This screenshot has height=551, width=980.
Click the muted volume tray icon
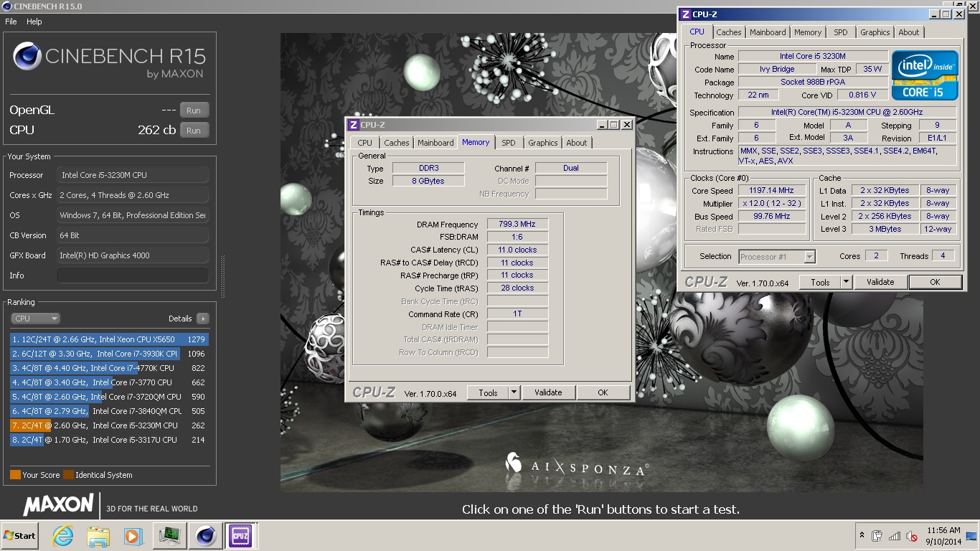pos(912,536)
